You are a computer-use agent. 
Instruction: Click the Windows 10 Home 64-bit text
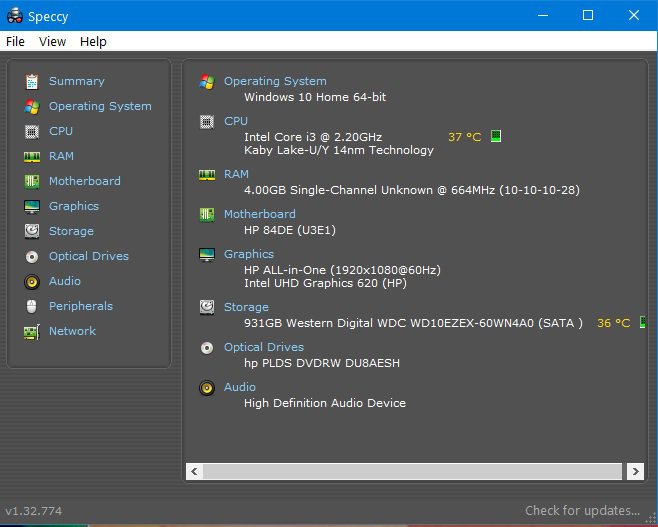pyautogui.click(x=315, y=97)
